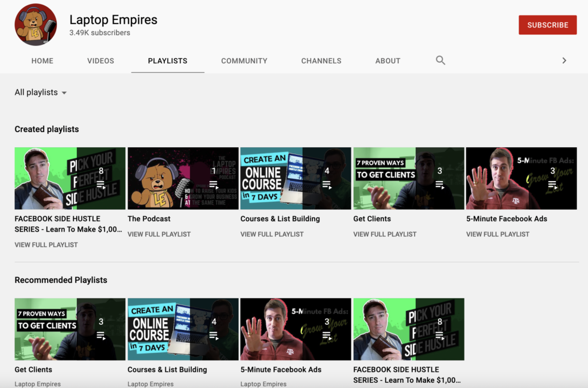Open the Pick Your Perfect Side Hustle created thumbnail
This screenshot has height=388, width=588.
pyautogui.click(x=69, y=178)
